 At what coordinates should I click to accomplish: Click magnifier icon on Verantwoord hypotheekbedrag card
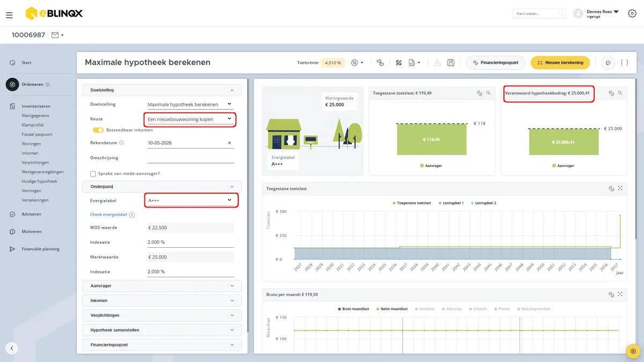pyautogui.click(x=620, y=93)
